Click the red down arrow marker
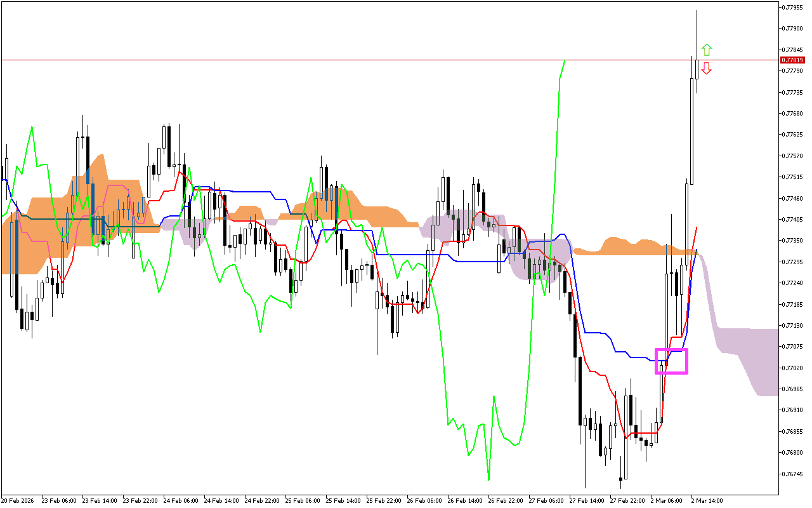812x508 pixels. tap(707, 69)
